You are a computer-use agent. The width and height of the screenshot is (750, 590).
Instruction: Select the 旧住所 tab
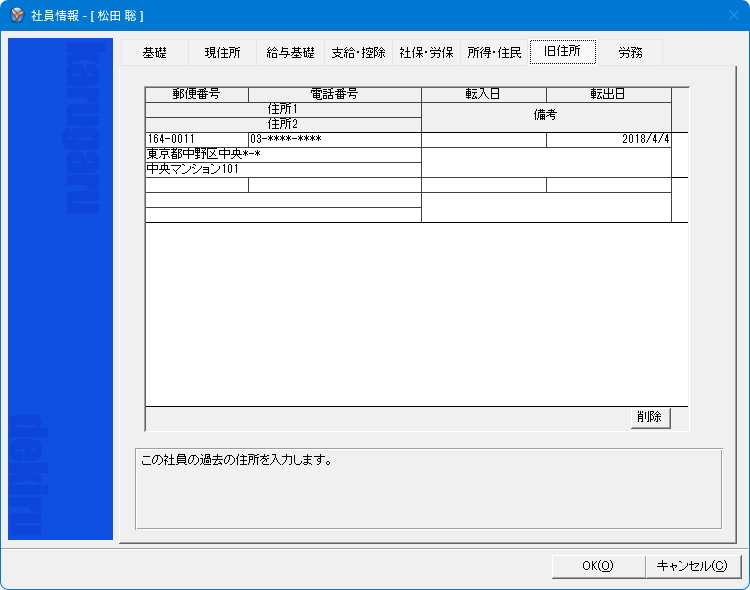[x=562, y=52]
